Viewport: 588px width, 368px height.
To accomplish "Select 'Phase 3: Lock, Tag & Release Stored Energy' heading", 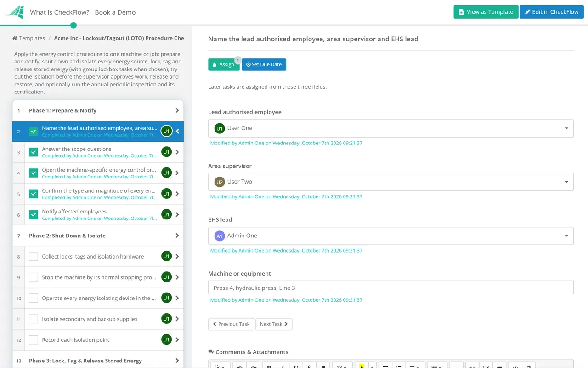I will click(85, 361).
